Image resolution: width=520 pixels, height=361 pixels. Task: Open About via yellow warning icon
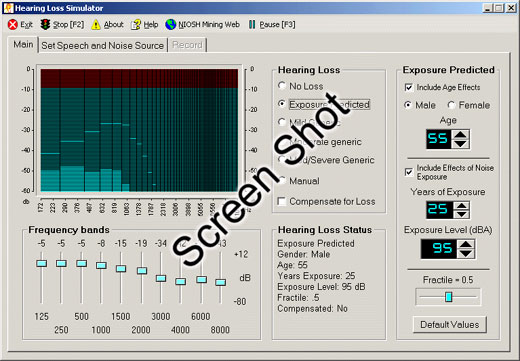point(96,25)
